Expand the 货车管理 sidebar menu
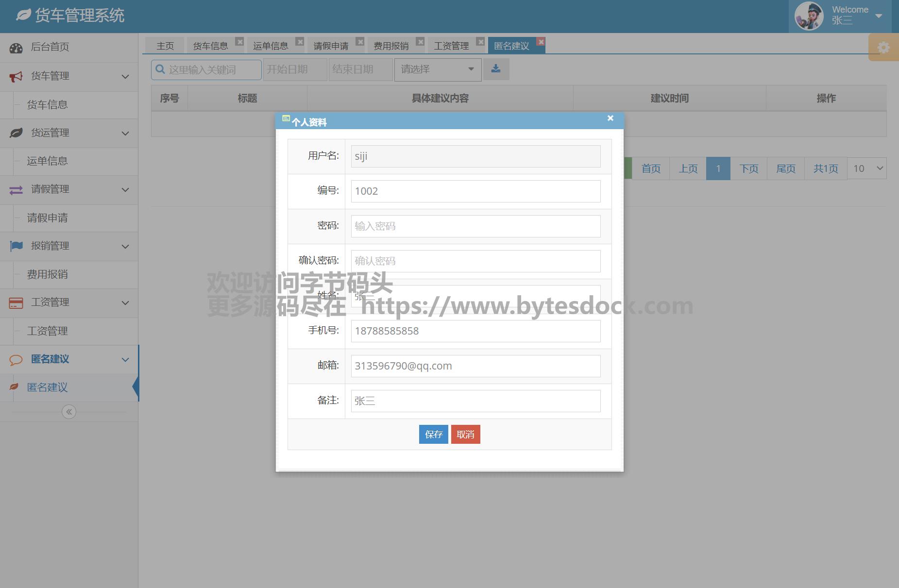 [x=69, y=76]
